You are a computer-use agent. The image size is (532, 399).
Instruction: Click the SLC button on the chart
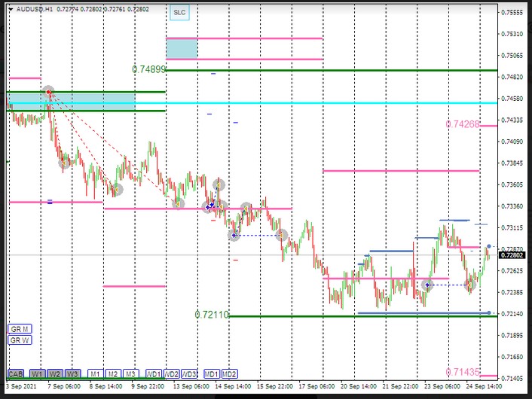pyautogui.click(x=179, y=13)
